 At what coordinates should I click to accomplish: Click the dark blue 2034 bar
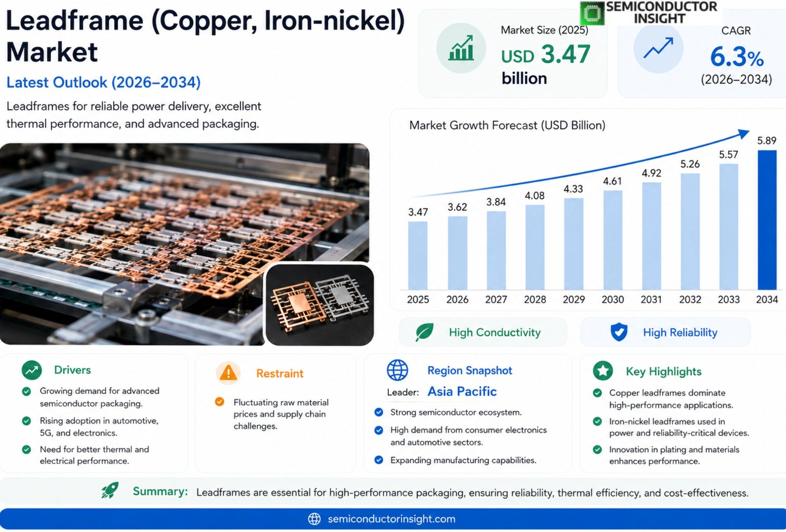[x=767, y=220]
